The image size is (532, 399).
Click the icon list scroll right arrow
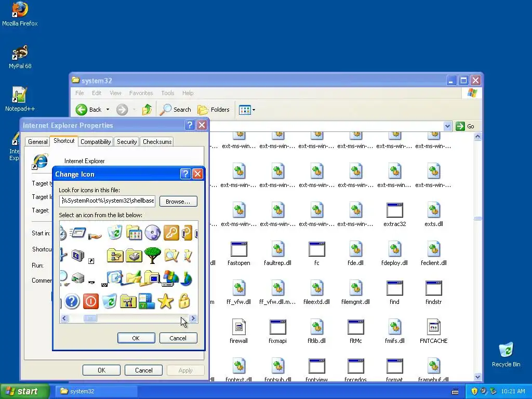coord(193,318)
